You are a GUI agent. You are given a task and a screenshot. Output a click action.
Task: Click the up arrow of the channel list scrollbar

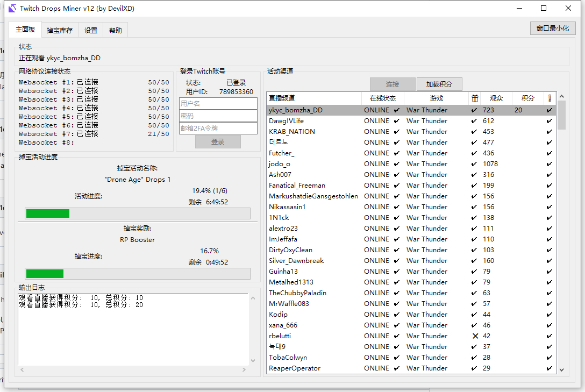coord(561,96)
